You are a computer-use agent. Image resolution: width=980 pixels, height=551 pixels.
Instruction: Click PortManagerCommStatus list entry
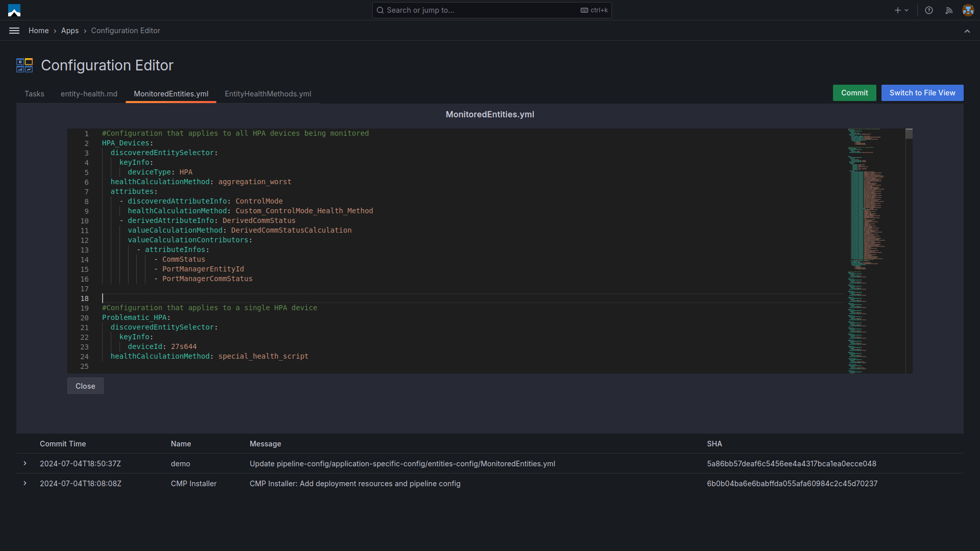pos(207,279)
